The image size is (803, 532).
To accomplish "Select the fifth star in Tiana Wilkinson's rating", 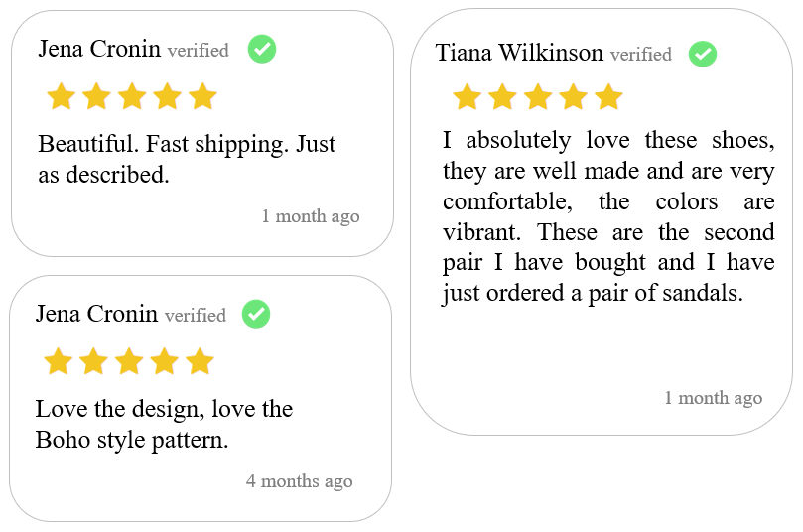I will click(608, 97).
